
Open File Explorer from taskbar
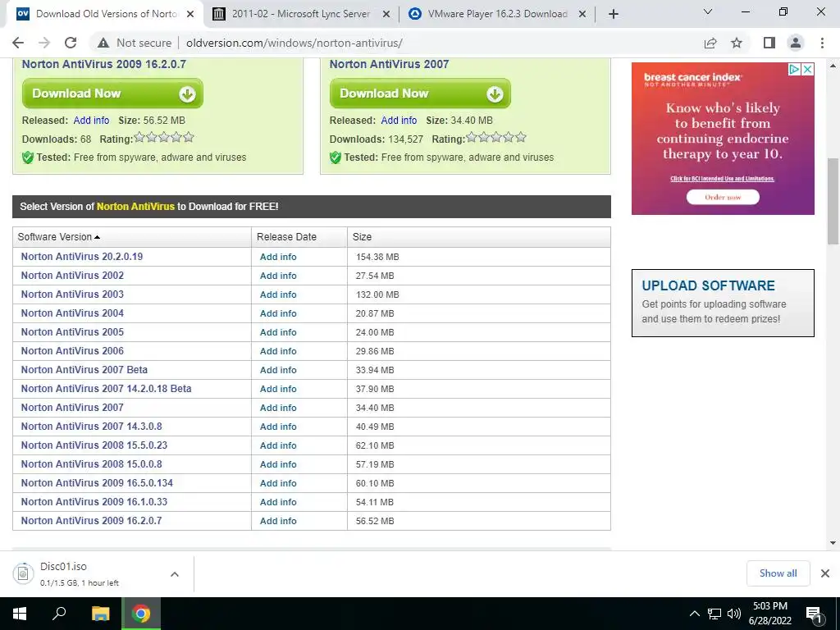coord(100,614)
